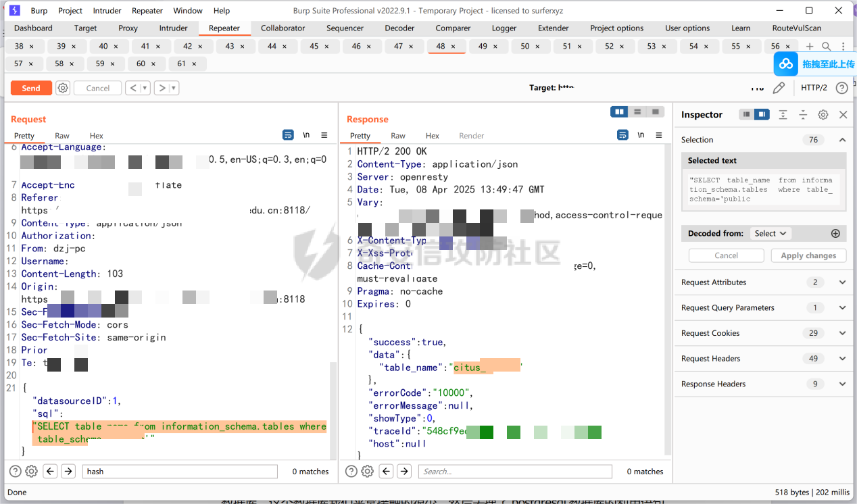Close the Inspector panel

pyautogui.click(x=843, y=115)
